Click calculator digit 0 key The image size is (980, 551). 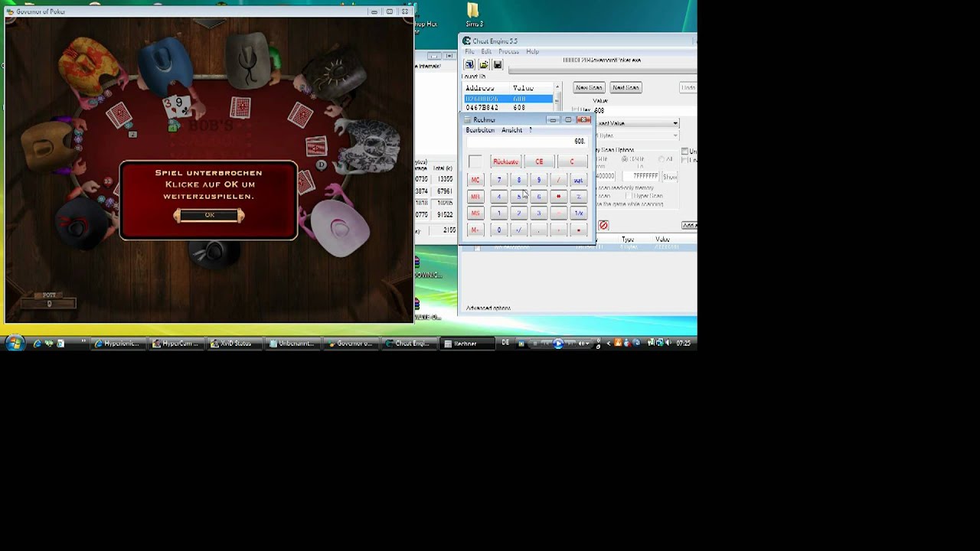pos(498,230)
